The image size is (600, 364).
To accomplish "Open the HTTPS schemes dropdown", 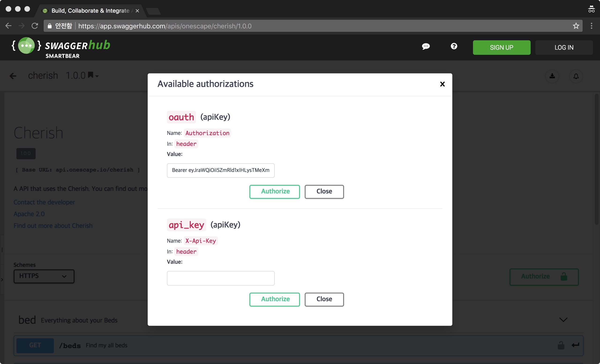I will click(x=44, y=276).
